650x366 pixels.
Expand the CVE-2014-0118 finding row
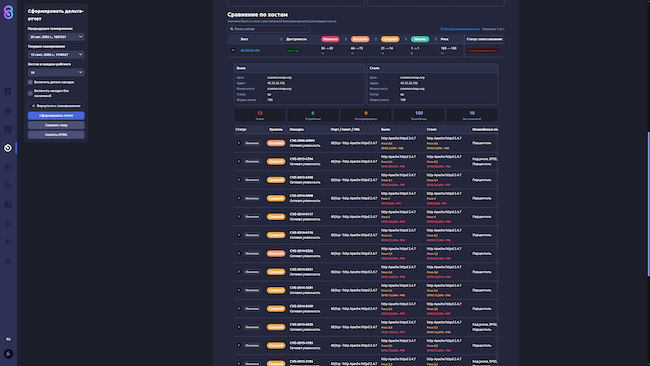pos(238,235)
